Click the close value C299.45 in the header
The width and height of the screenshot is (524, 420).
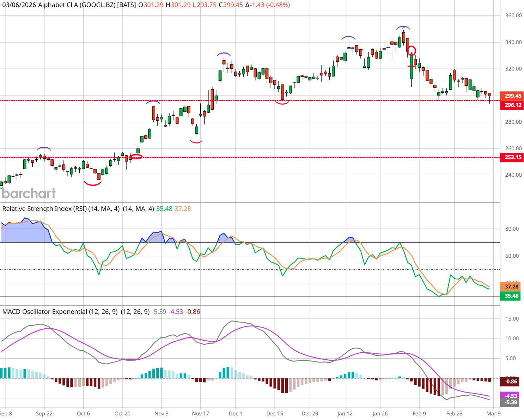pos(231,5)
